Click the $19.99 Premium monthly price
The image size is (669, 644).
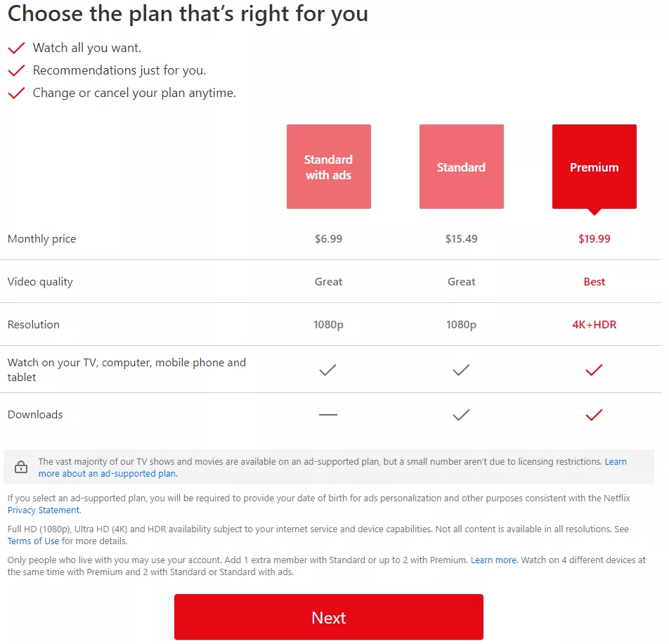(594, 239)
